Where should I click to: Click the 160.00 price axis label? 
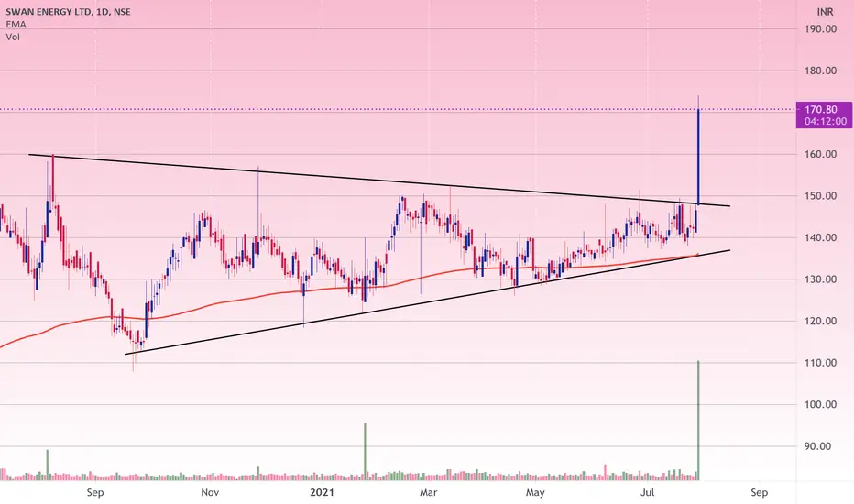pos(821,154)
